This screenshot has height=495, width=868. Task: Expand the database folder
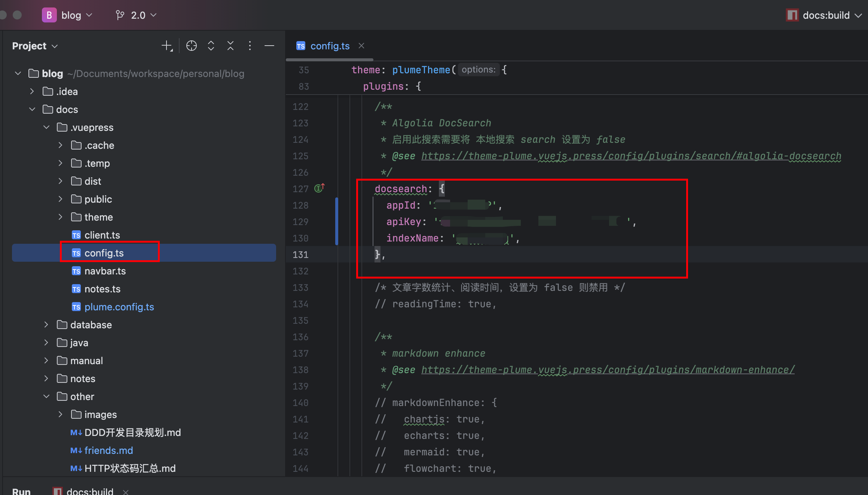pyautogui.click(x=46, y=325)
